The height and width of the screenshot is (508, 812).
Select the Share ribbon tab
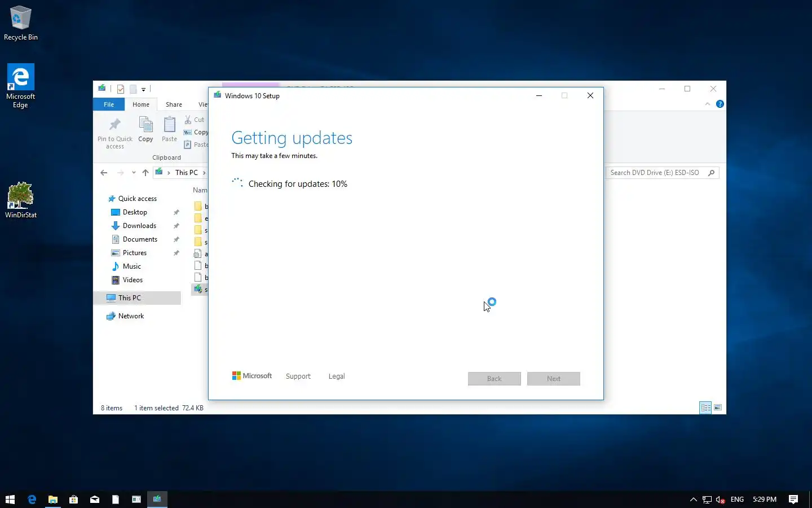[x=174, y=104]
